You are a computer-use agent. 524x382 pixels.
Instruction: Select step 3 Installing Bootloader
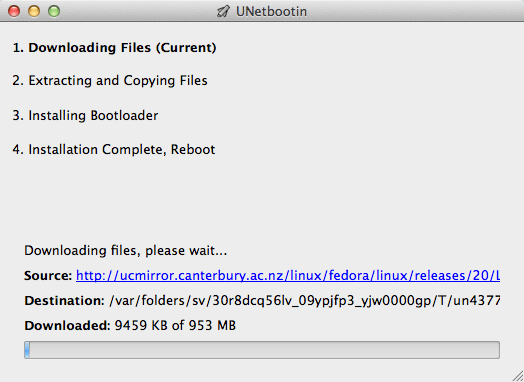(85, 115)
